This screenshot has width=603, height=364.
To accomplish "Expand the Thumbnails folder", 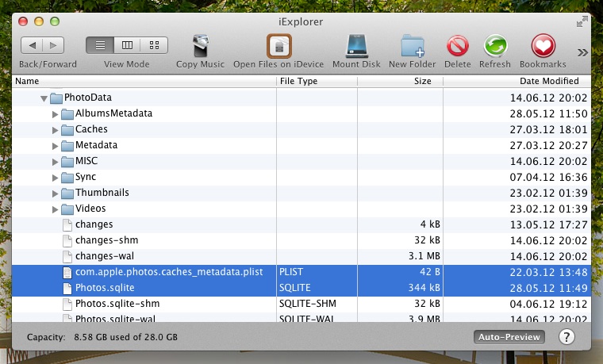I will pos(55,193).
